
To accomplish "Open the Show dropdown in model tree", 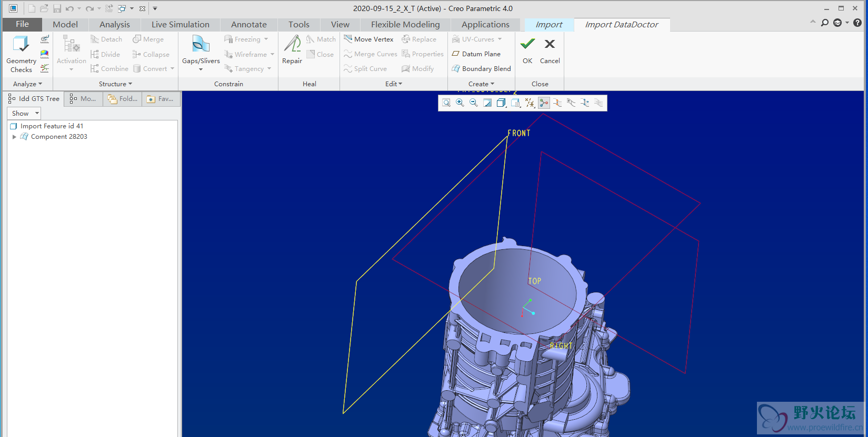I will tap(24, 113).
